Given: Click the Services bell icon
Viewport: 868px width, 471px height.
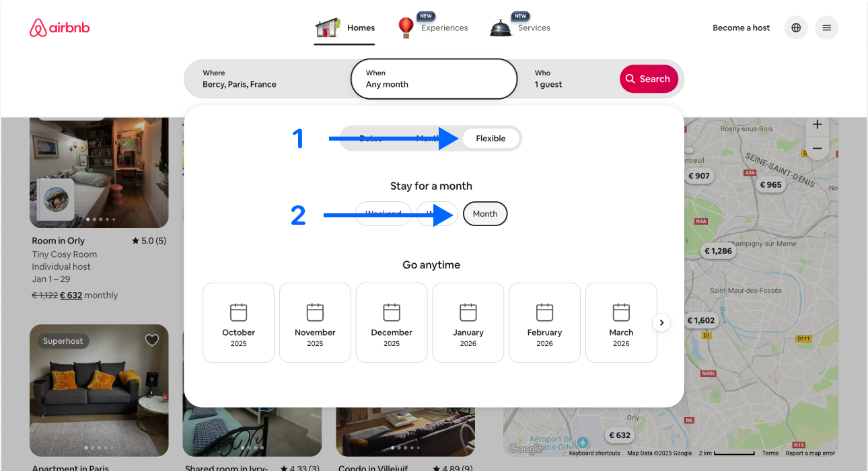Looking at the screenshot, I should coord(500,28).
